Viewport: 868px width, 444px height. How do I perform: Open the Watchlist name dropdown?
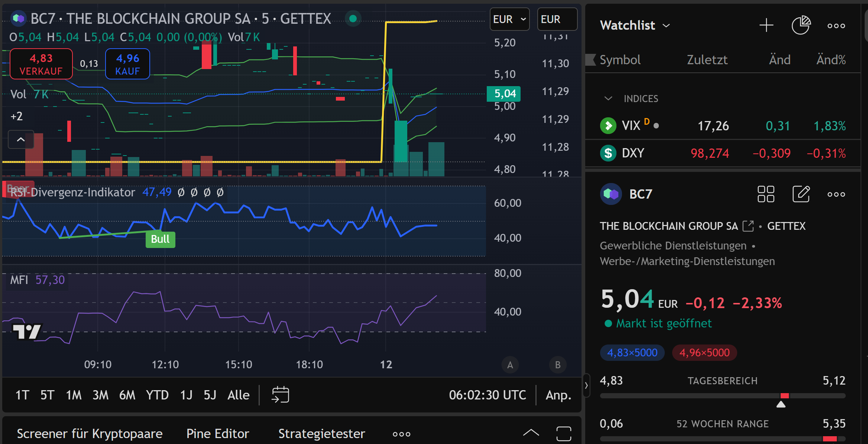point(635,25)
